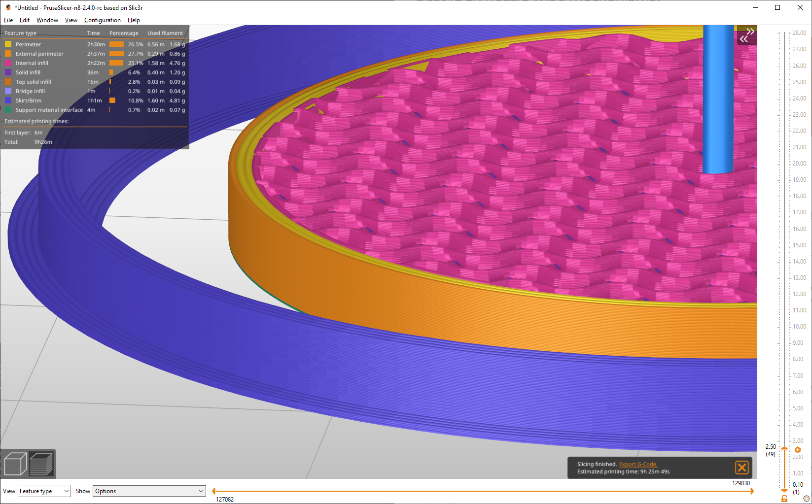This screenshot has width=812, height=504.
Task: Click the Total 9h26m time value
Action: (x=43, y=142)
